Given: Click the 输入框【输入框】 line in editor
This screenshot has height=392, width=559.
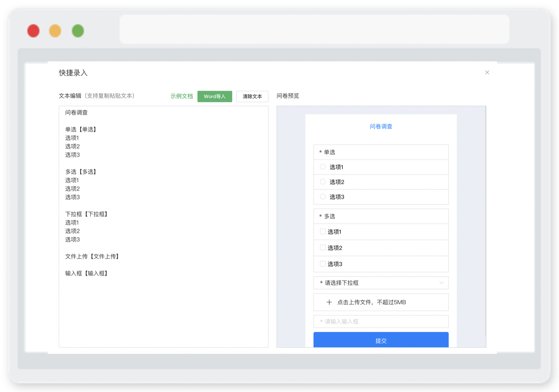Looking at the screenshot, I should pos(87,273).
